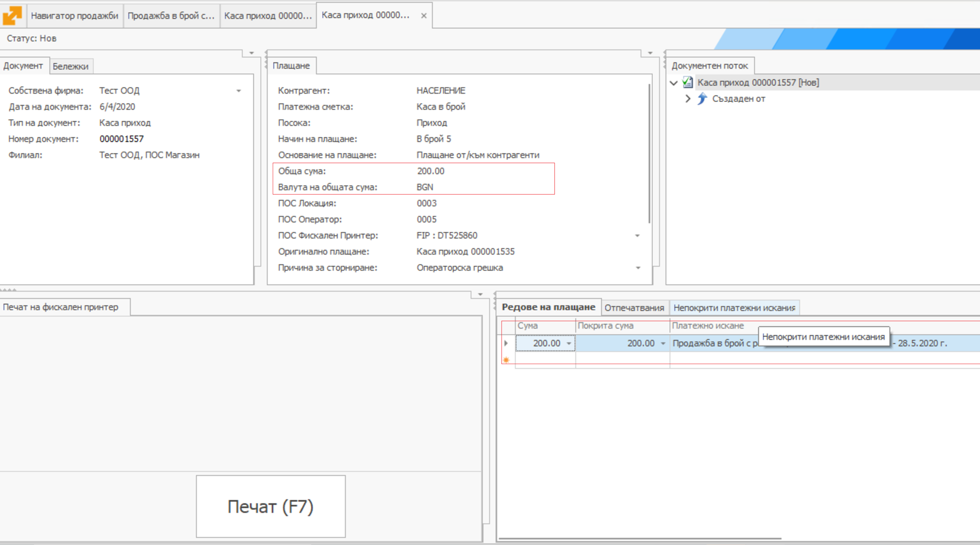The height and width of the screenshot is (545, 980).
Task: Click the Плащане panel vertical scrollbar
Action: coord(649,155)
